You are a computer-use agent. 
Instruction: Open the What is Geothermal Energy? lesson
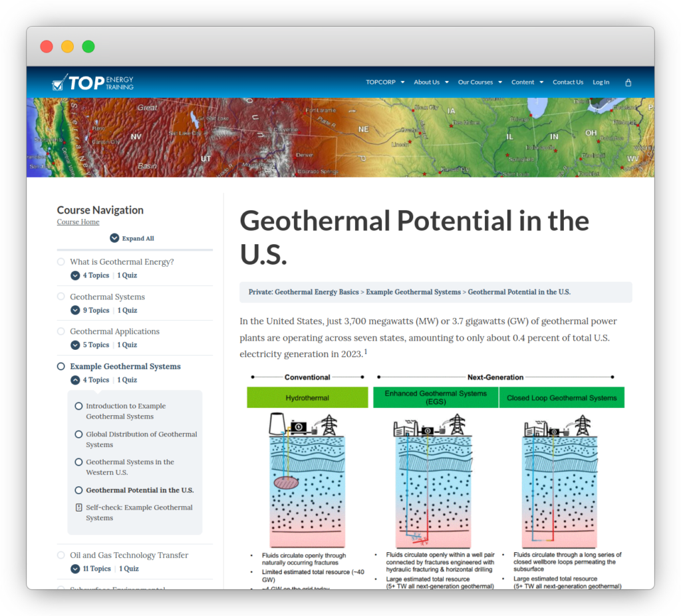pyautogui.click(x=122, y=261)
